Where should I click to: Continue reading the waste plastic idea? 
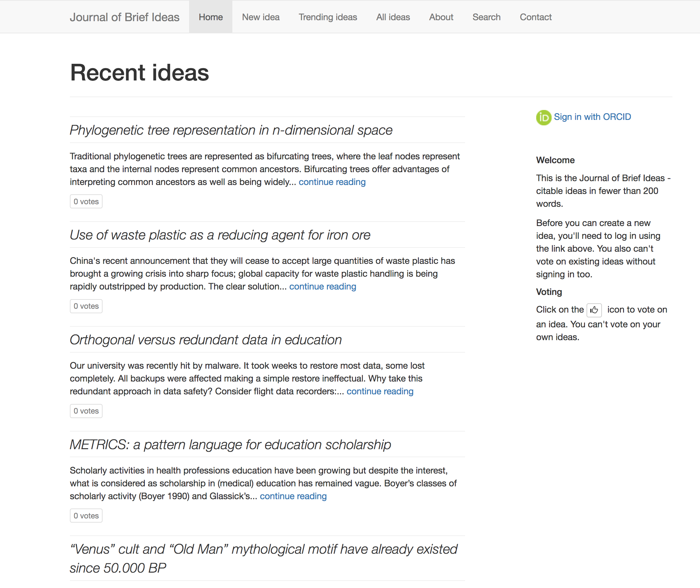click(322, 286)
